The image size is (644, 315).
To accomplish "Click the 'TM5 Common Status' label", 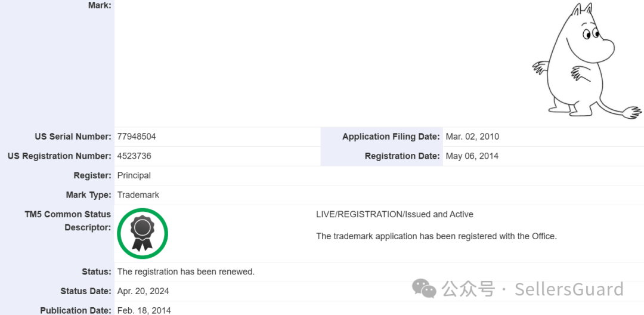I will 68,214.
